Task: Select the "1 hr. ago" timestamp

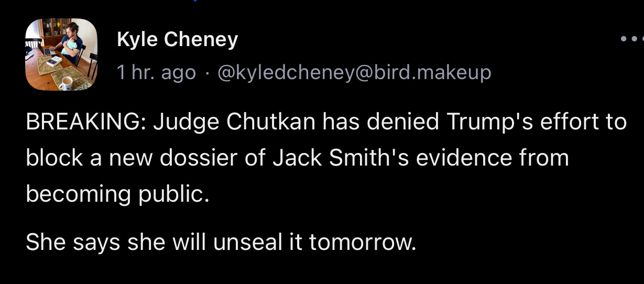Action: pos(156,72)
